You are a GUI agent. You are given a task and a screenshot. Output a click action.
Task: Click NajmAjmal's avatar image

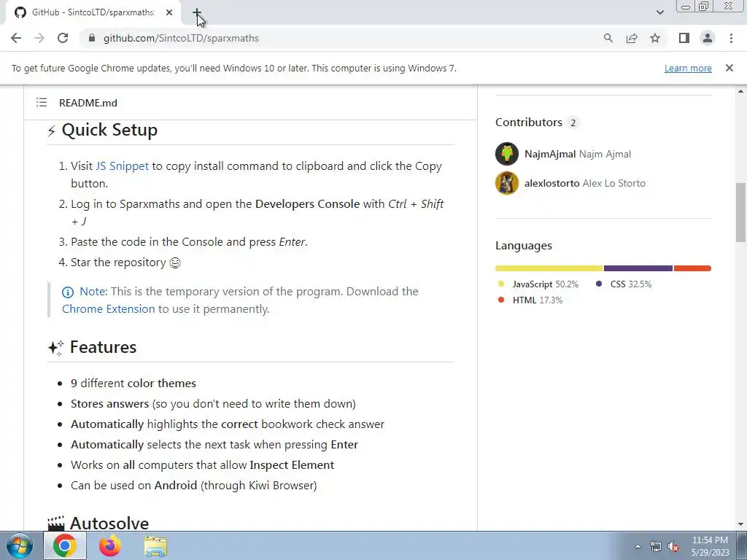(x=507, y=154)
